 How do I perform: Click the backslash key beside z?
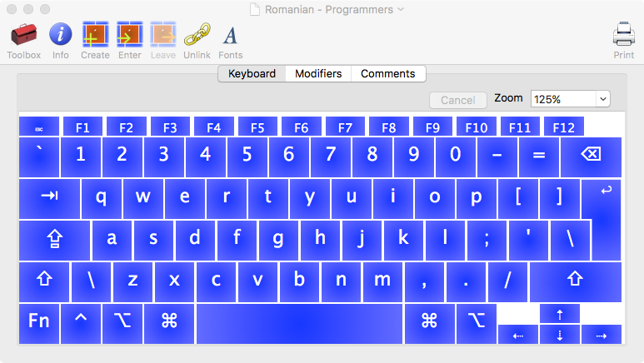(91, 282)
